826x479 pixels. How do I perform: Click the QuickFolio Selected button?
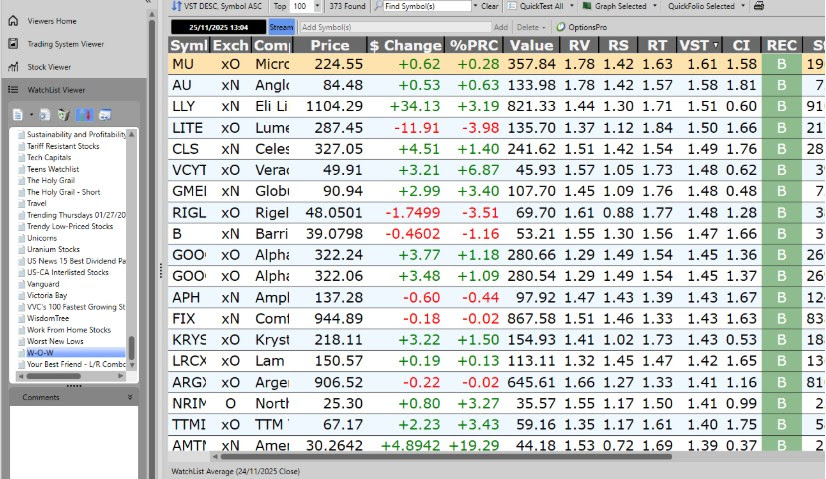[x=701, y=6]
